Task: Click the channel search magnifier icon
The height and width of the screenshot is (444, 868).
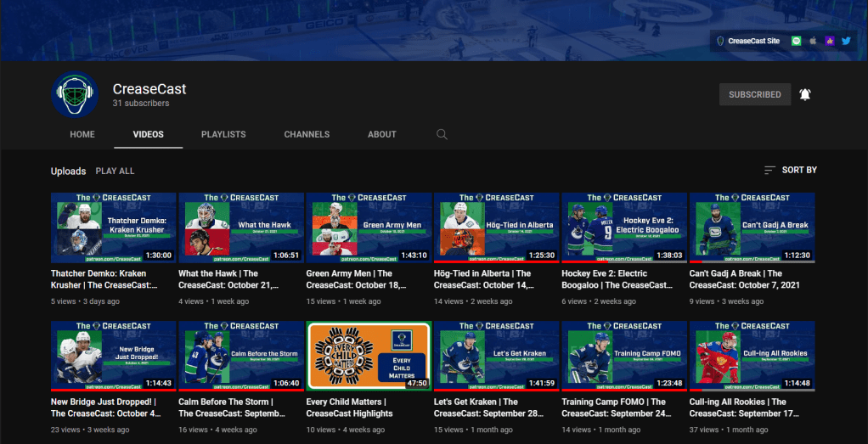Action: (442, 134)
